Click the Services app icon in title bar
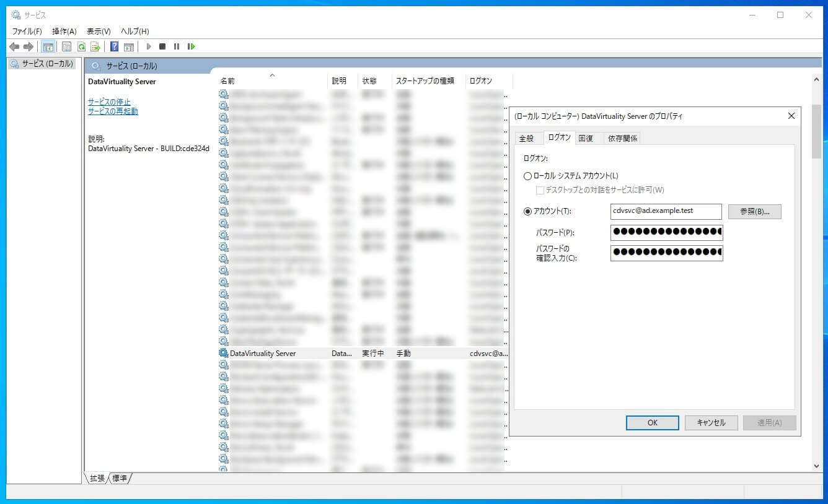The image size is (828, 504). pos(16,15)
